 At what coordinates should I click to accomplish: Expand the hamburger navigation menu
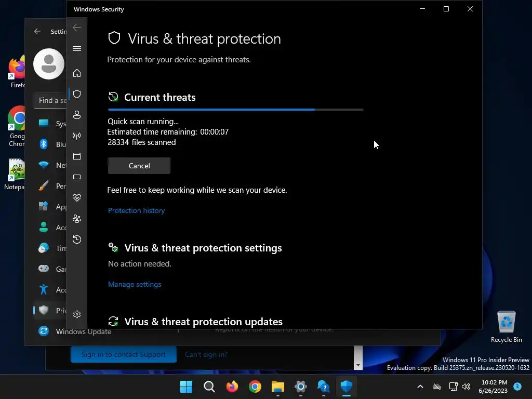pyautogui.click(x=77, y=48)
